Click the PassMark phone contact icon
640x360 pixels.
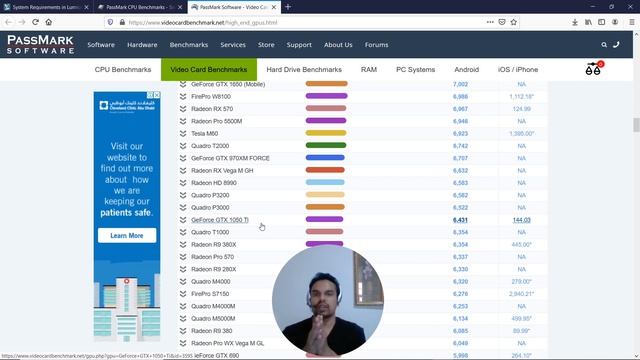616,44
